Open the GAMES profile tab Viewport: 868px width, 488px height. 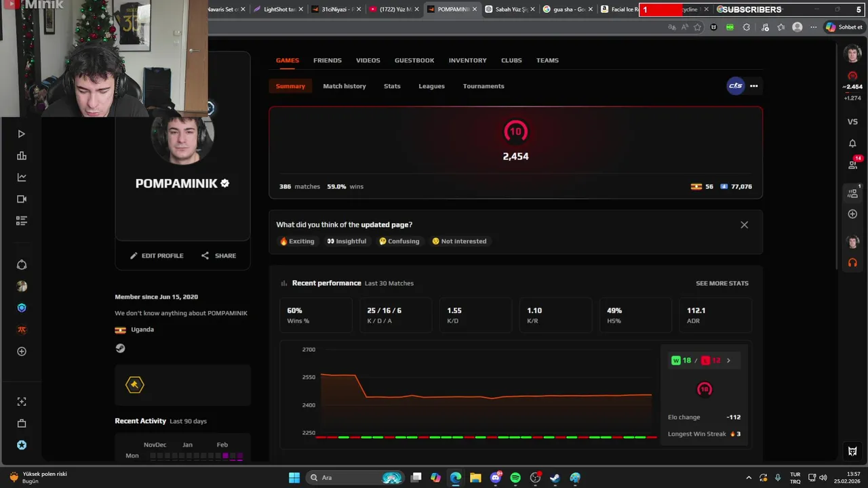point(288,60)
